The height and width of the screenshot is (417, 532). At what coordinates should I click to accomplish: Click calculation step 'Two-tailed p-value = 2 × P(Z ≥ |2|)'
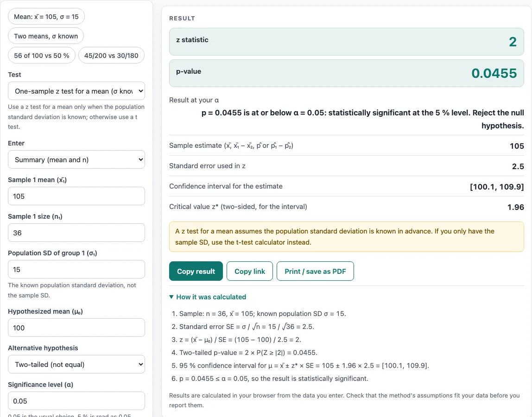pos(248,353)
